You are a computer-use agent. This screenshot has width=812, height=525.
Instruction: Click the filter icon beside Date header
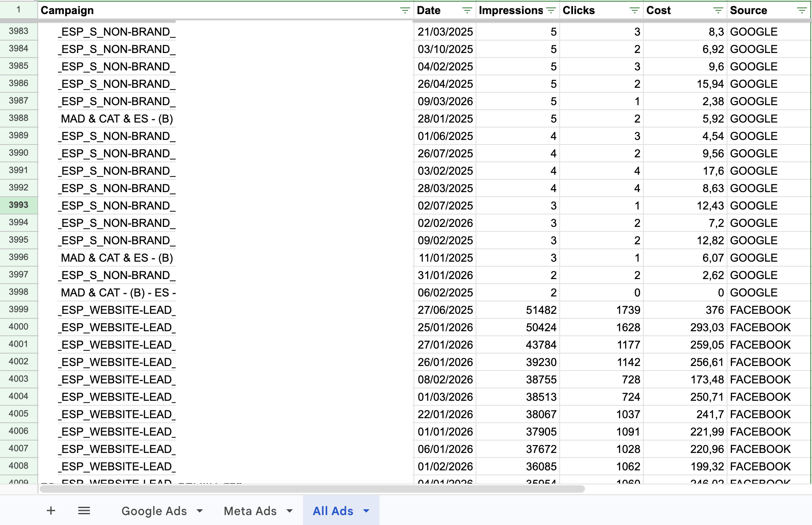point(466,10)
